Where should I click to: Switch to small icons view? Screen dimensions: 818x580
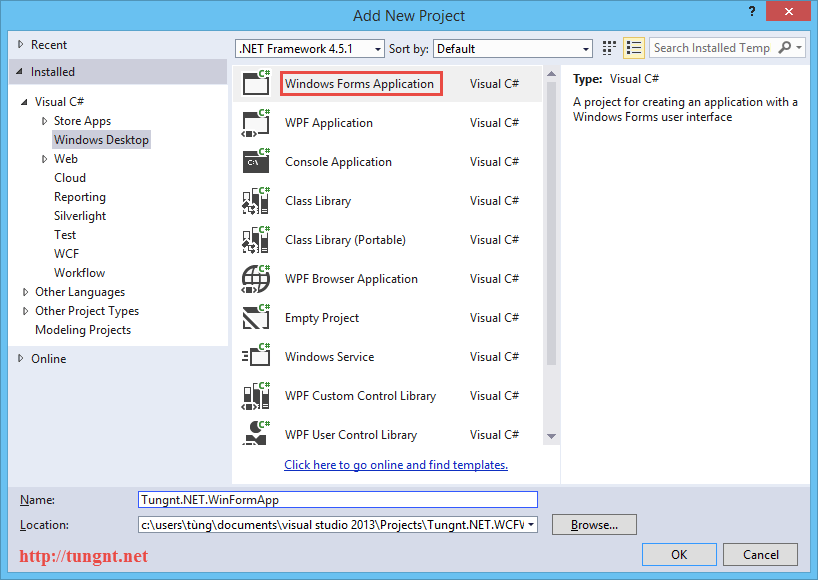[x=609, y=49]
